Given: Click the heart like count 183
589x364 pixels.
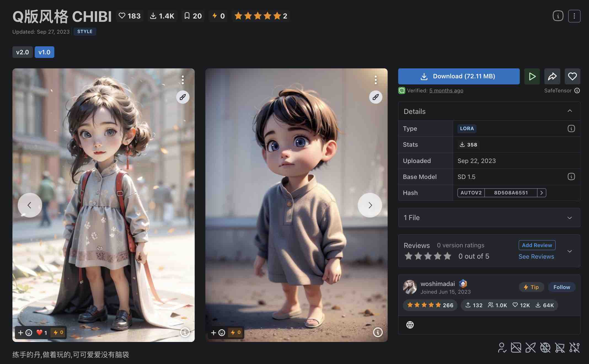Looking at the screenshot, I should (130, 16).
